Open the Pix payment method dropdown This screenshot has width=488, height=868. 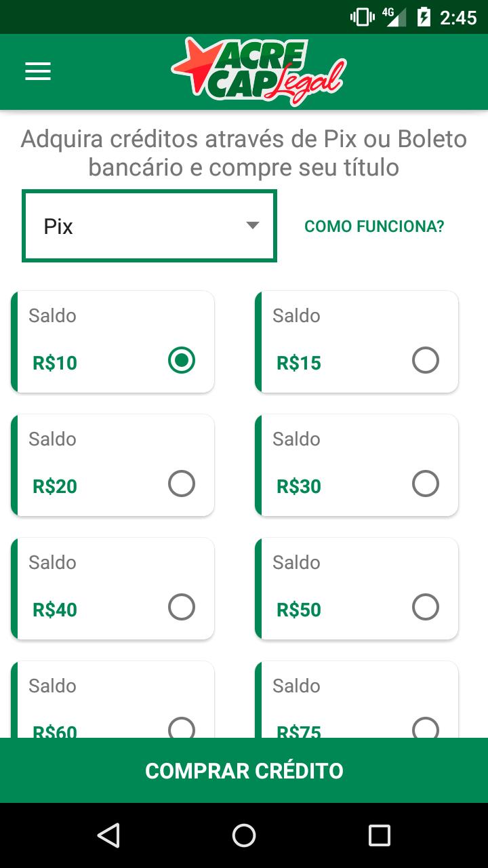(x=149, y=226)
